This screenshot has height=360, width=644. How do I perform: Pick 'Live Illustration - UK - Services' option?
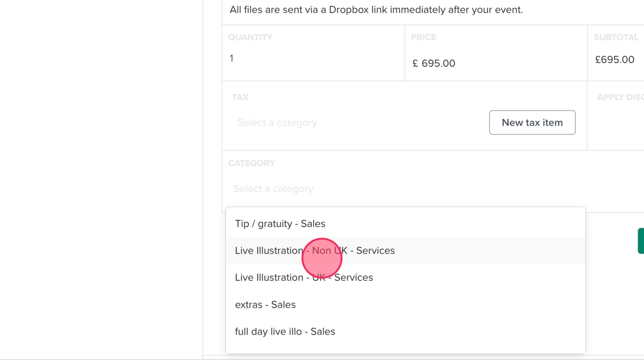[304, 278]
